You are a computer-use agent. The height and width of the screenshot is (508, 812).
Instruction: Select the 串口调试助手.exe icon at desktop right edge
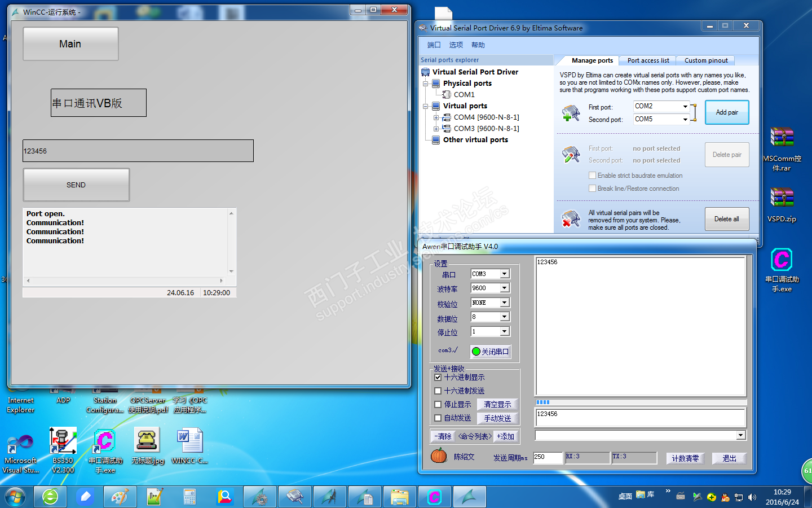(x=782, y=270)
